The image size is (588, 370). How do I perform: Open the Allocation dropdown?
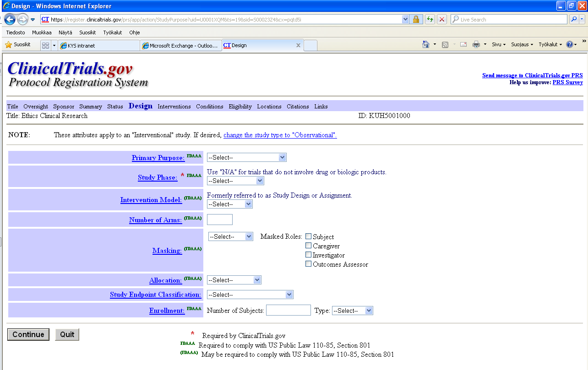pos(234,280)
